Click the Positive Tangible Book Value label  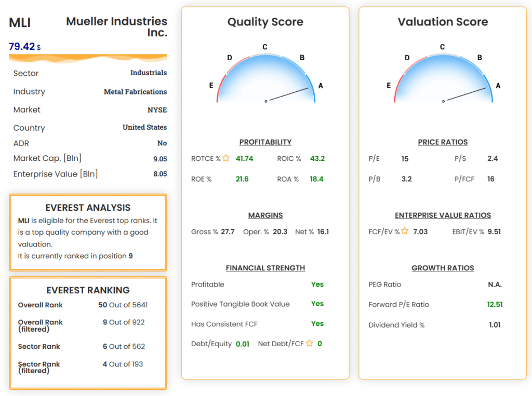click(240, 304)
